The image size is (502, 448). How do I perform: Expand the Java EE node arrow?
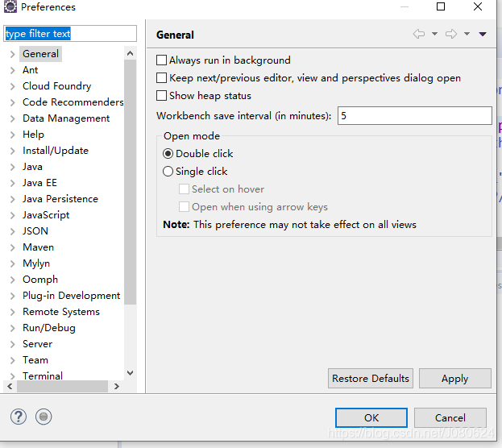click(12, 183)
